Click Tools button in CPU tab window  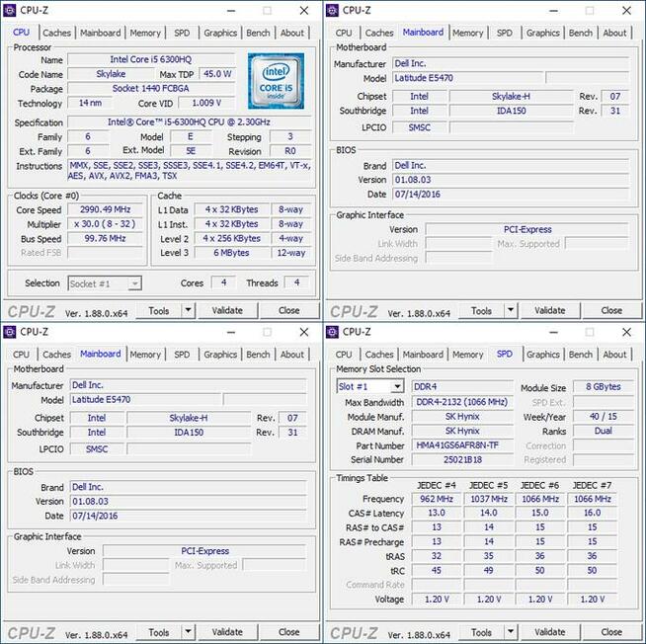tap(159, 310)
